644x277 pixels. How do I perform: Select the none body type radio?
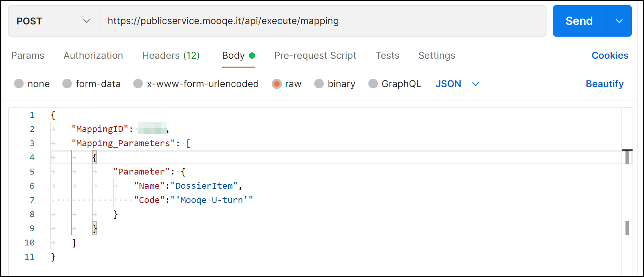coord(19,84)
